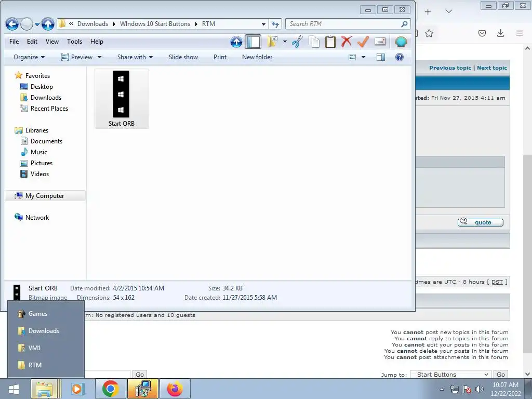Go back using the explorer Back arrow
The height and width of the screenshot is (399, 532).
tap(12, 24)
